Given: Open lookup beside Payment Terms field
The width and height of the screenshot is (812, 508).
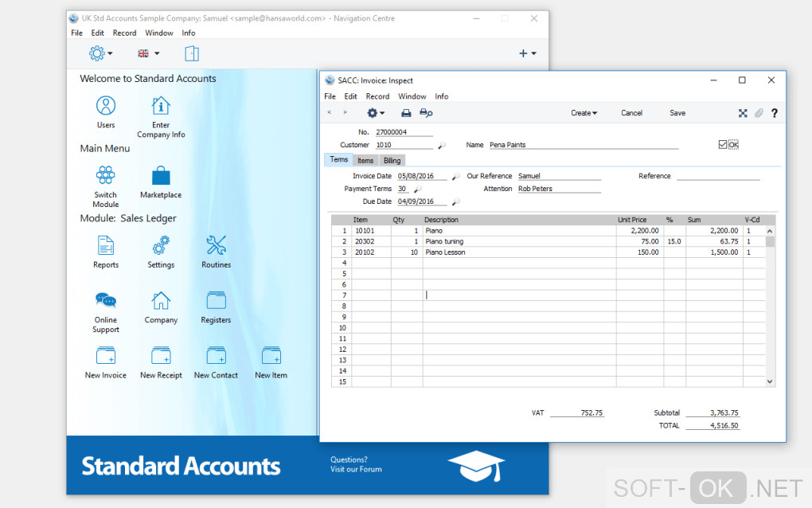Looking at the screenshot, I should point(417,189).
